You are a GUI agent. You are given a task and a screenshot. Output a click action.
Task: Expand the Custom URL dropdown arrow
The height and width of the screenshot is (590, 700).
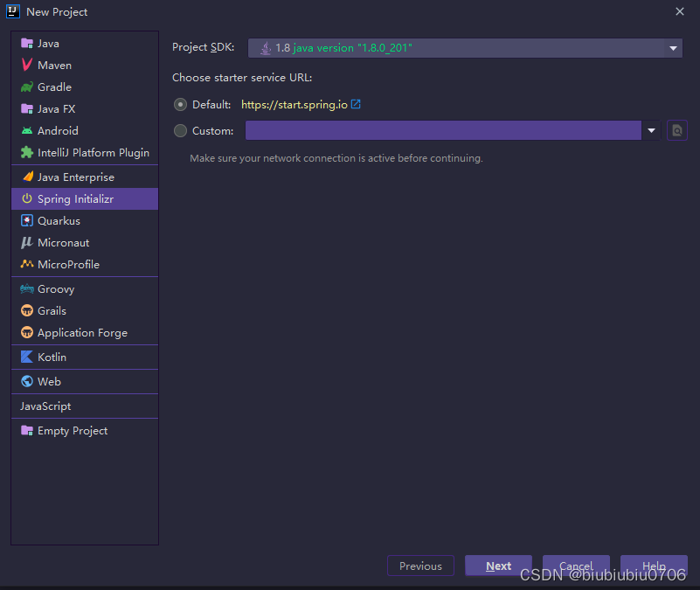(652, 129)
